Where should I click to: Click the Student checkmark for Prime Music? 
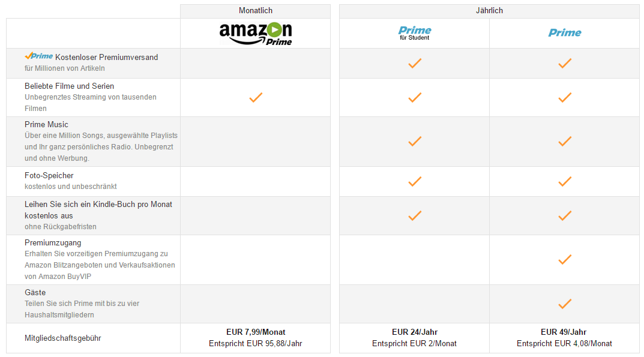414,142
